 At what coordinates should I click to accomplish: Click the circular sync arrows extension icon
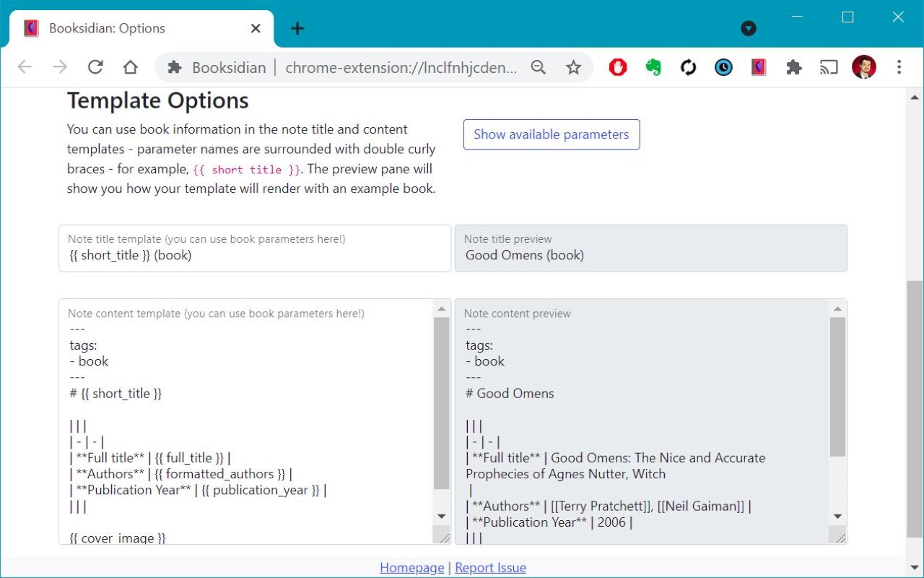point(689,67)
